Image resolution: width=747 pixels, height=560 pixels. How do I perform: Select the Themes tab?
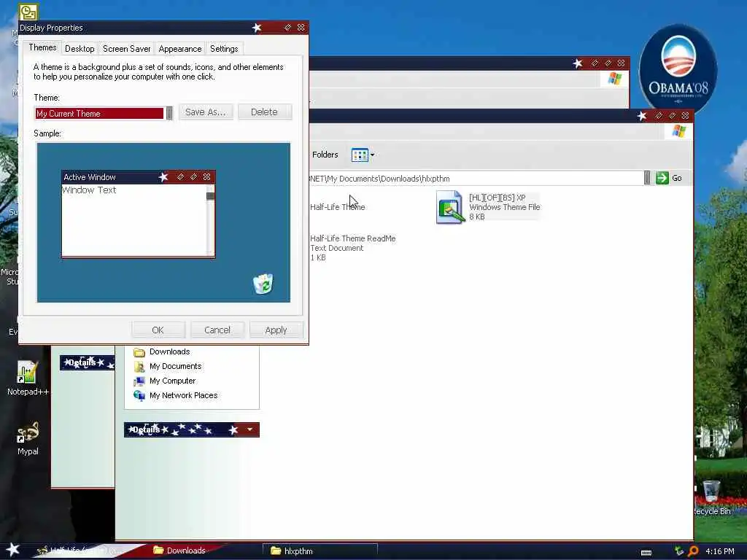42,47
